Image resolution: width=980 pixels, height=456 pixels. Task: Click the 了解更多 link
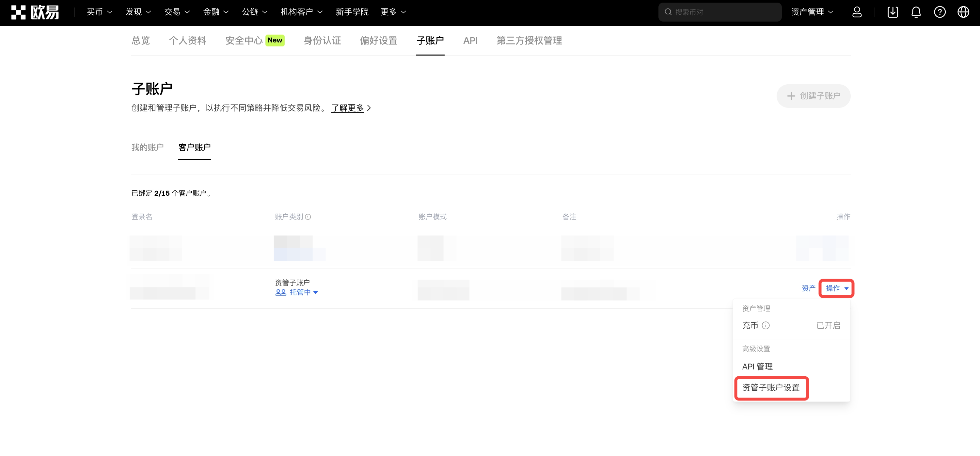click(x=348, y=108)
